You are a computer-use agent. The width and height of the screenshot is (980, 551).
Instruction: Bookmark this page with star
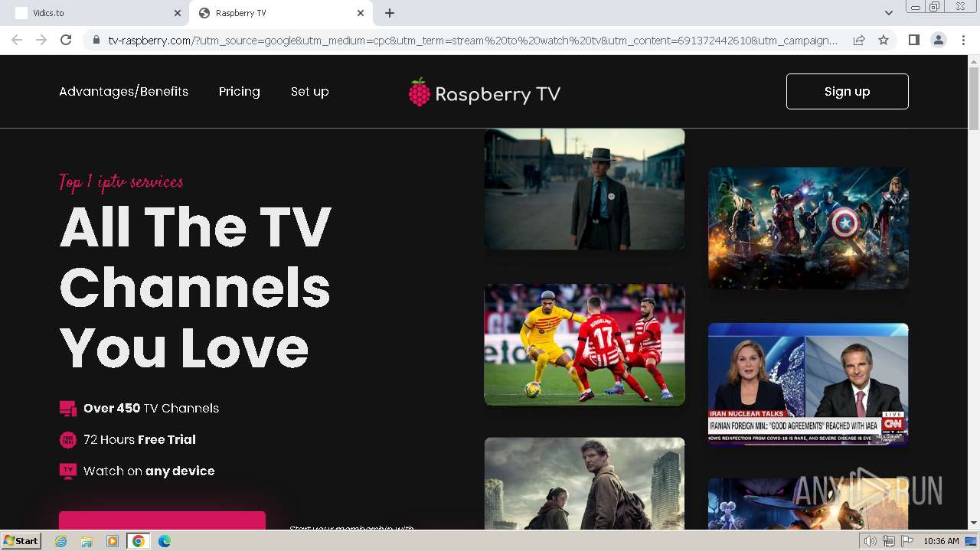coord(884,40)
